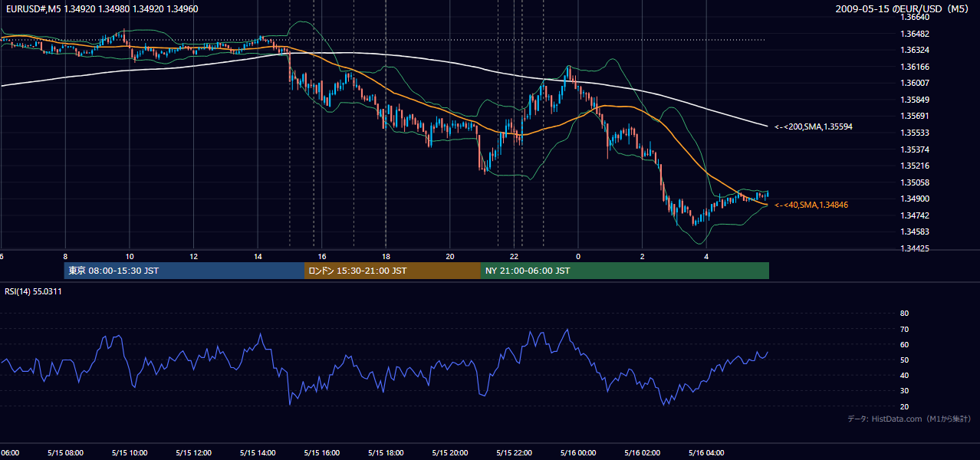Click price axis label 1.36324
Viewport: 980px width, 460px height.
(915, 50)
